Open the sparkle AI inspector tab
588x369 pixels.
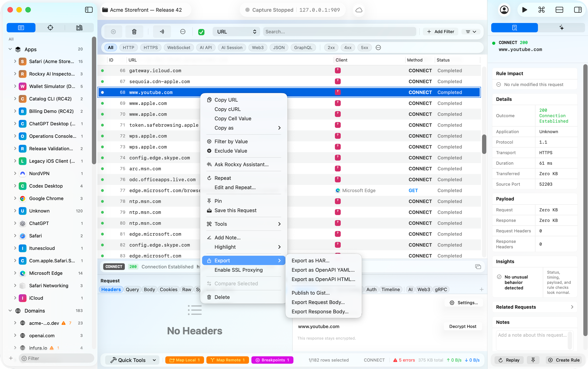(x=561, y=27)
